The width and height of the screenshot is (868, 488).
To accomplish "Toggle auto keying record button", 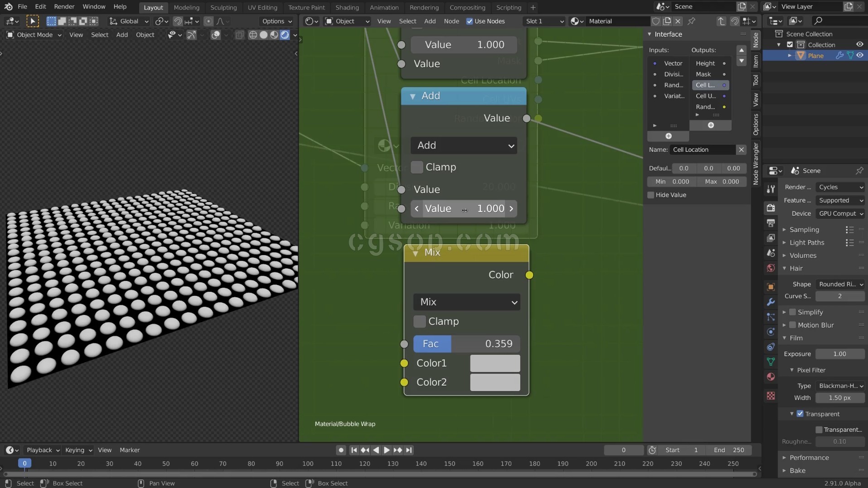I will [x=341, y=450].
